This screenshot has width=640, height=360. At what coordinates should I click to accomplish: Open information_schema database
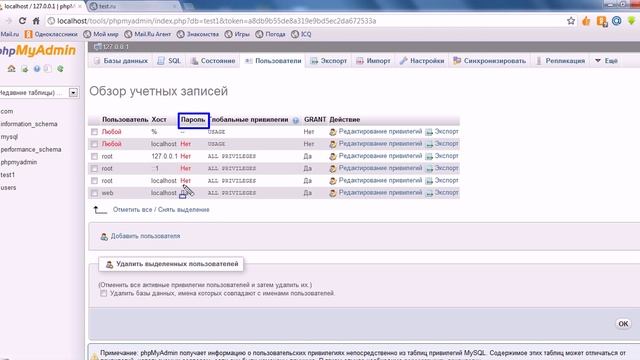29,124
